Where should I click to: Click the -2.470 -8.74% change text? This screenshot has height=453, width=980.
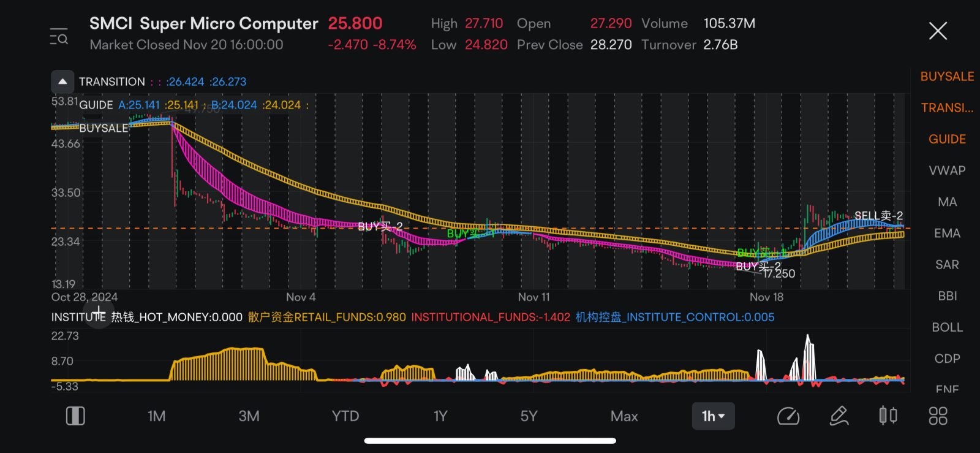(x=372, y=45)
